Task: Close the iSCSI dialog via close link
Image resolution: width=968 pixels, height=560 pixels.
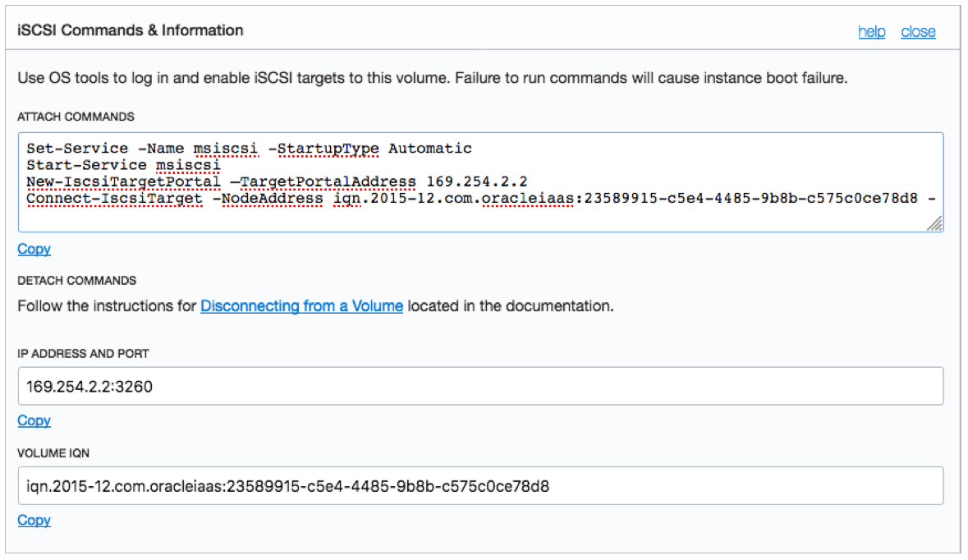Action: tap(918, 32)
